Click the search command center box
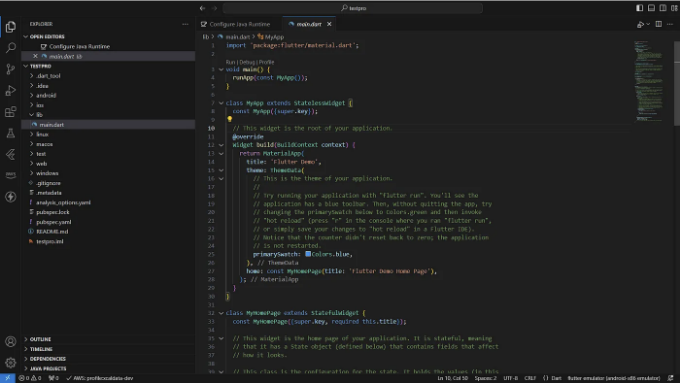 click(353, 8)
